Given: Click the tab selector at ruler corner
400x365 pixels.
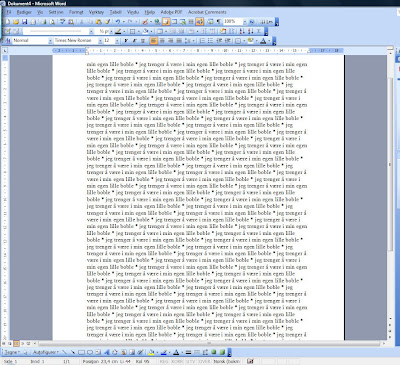Looking at the screenshot, I should pyautogui.click(x=5, y=51).
